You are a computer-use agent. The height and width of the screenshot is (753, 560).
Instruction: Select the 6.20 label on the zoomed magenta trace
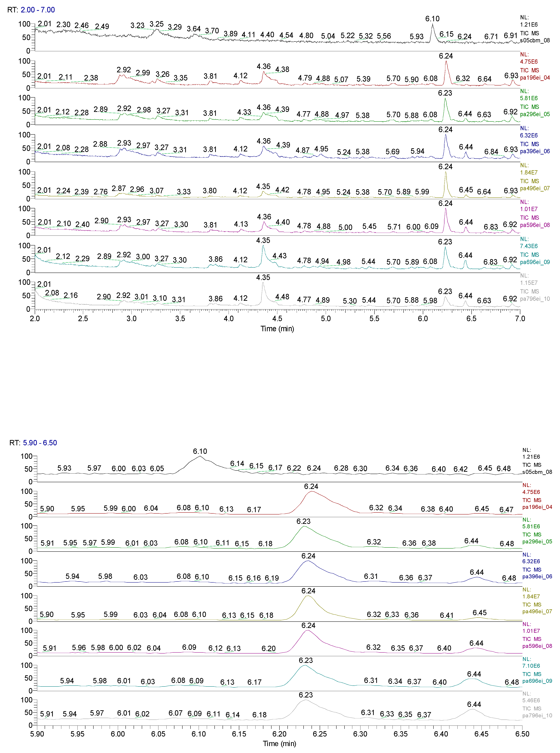[268, 649]
